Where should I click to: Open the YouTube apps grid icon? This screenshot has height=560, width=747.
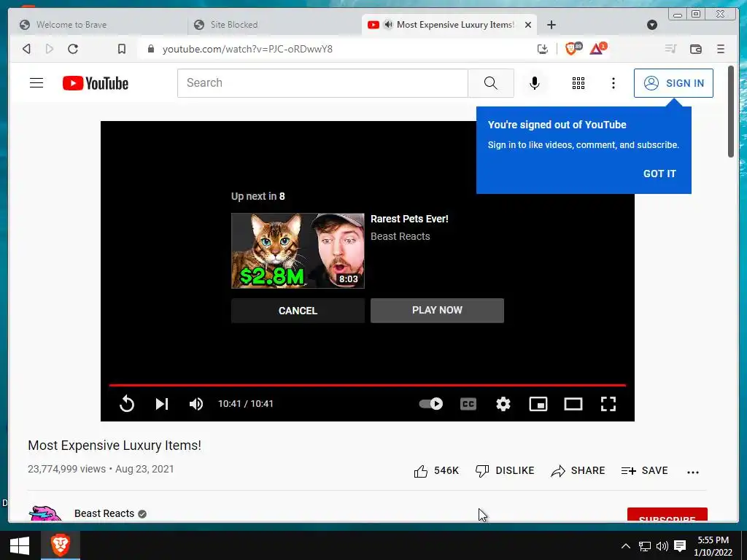(x=578, y=83)
